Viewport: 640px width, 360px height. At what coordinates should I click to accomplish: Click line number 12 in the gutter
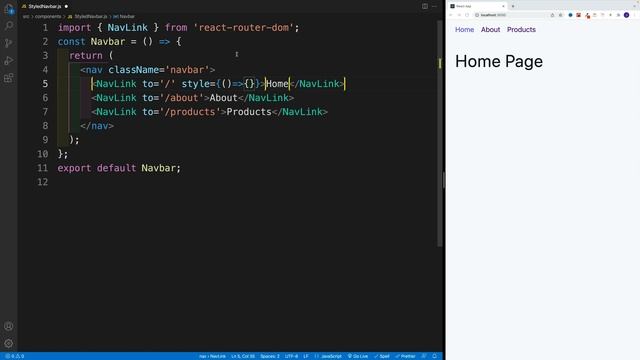[42, 182]
